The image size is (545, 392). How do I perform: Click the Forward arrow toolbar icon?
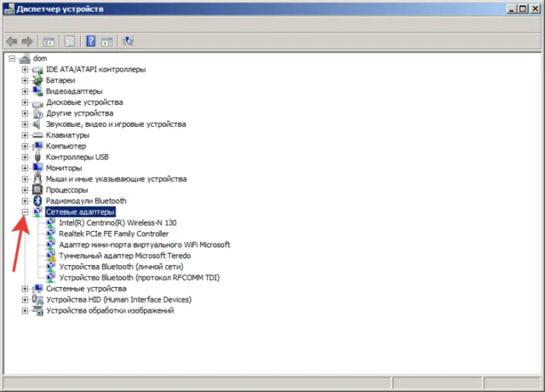27,42
